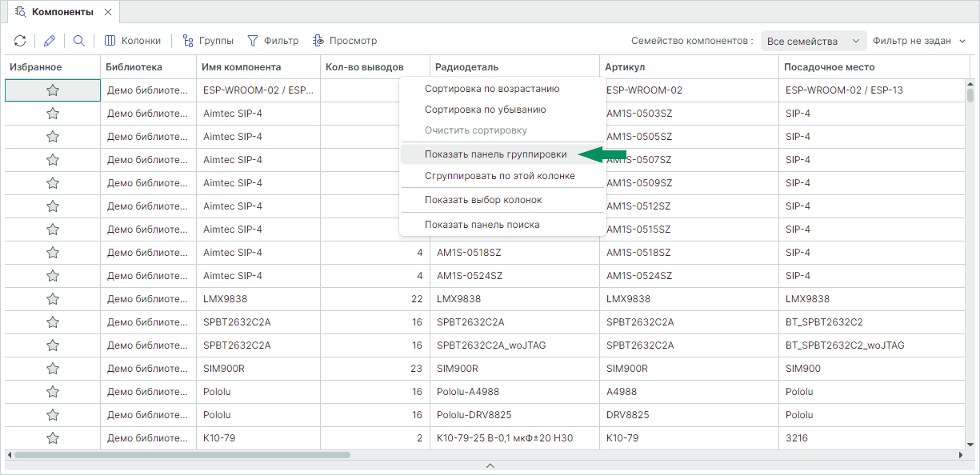The height and width of the screenshot is (475, 980).
Task: Select the SIM900R component name cell
Action: point(258,369)
